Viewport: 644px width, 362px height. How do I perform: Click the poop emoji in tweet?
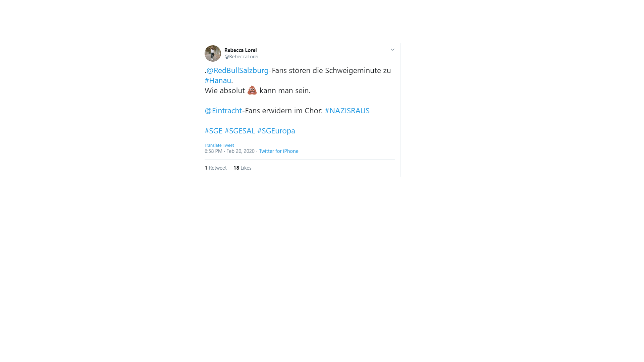[x=252, y=90]
